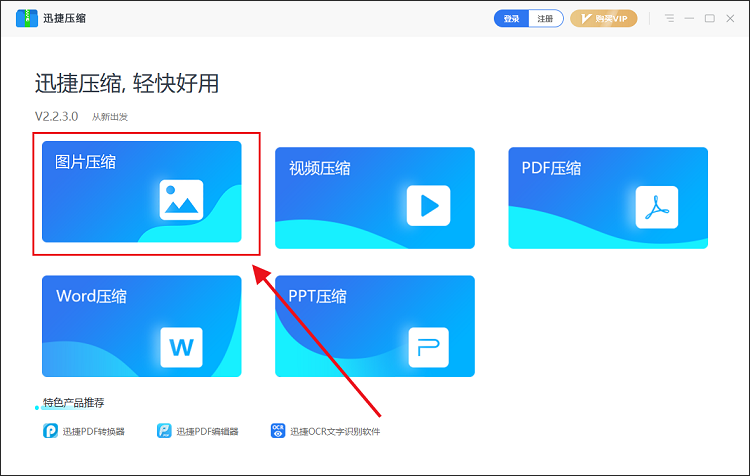The image size is (750, 476).
Task: Click the 迅捷PDF转换器 product icon
Action: [x=50, y=431]
